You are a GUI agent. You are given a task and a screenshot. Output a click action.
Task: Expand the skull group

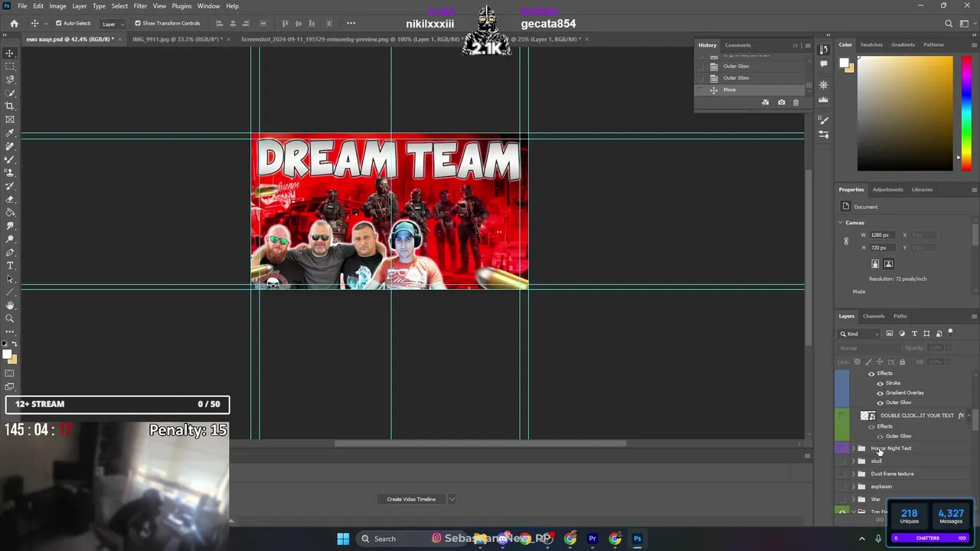[x=854, y=461]
